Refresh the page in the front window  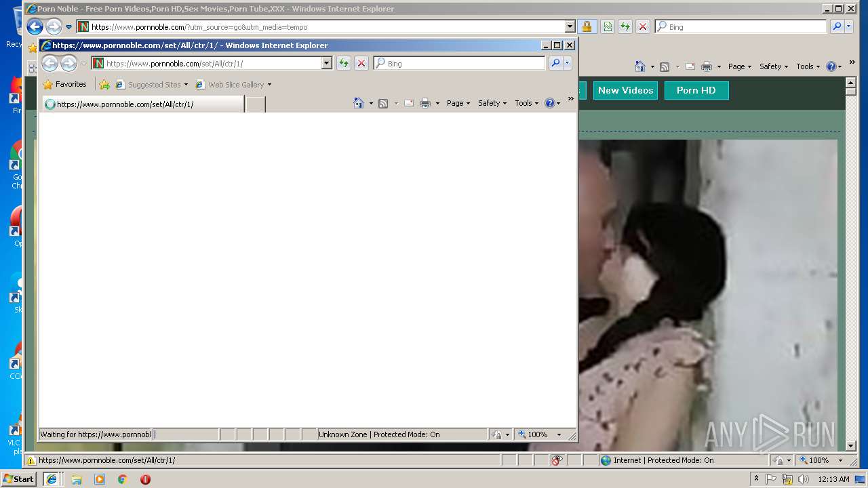[x=344, y=63]
